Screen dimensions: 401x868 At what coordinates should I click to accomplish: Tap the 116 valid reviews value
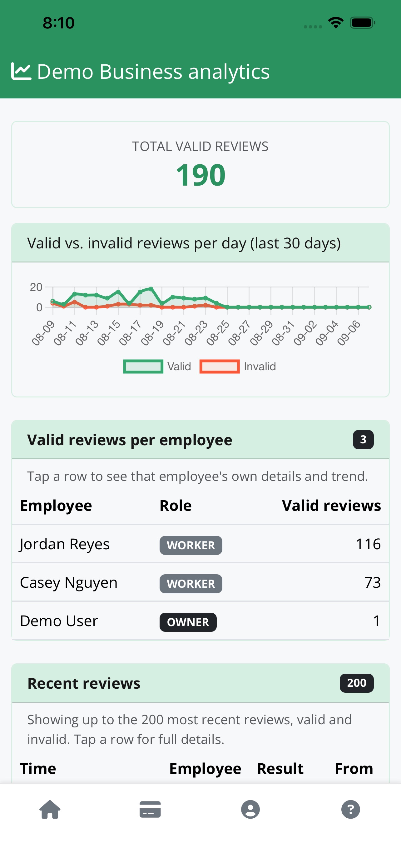pos(368,544)
